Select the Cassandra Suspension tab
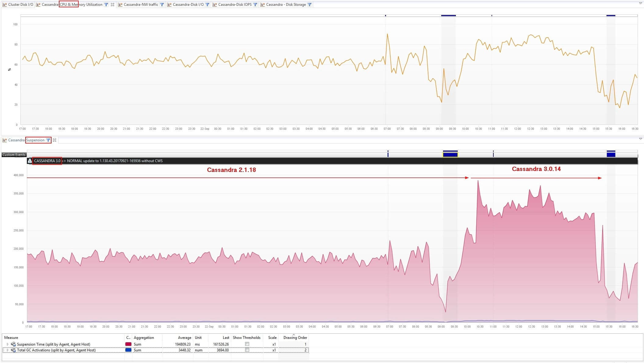Viewport: 644px width, 363px height. pyautogui.click(x=27, y=140)
